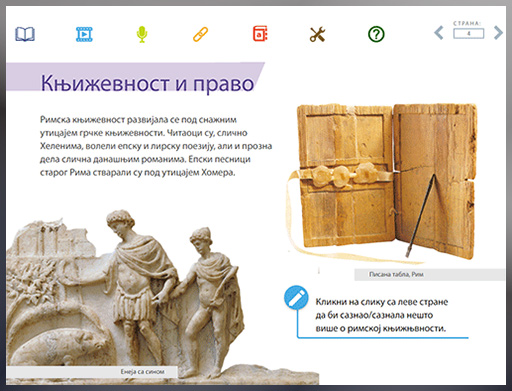The height and width of the screenshot is (391, 512).
Task: Click the 'СТРАНА:' page label
Action: 467,23
